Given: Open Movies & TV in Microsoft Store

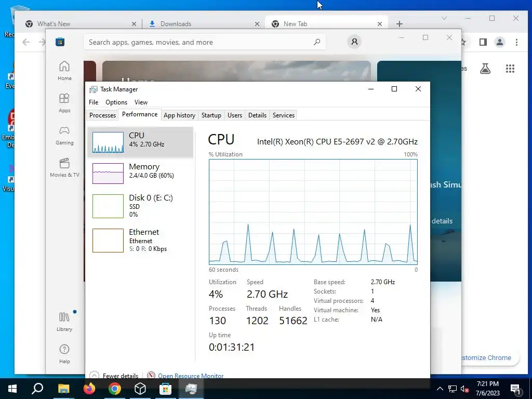Looking at the screenshot, I should (x=64, y=168).
